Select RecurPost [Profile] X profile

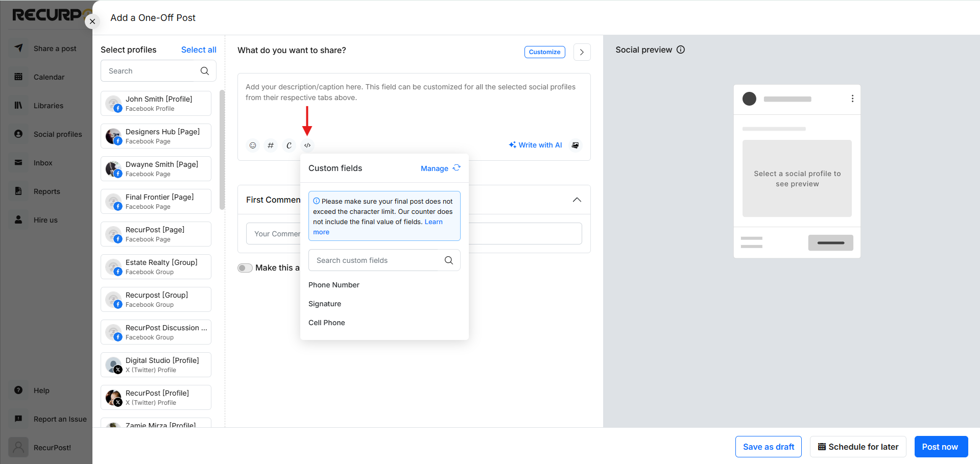[x=156, y=398]
